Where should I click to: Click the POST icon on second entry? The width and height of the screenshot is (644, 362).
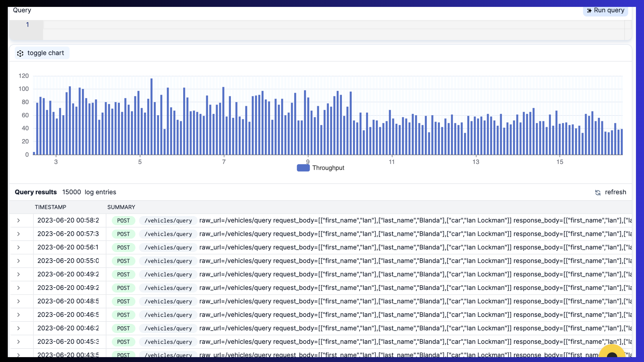(123, 234)
